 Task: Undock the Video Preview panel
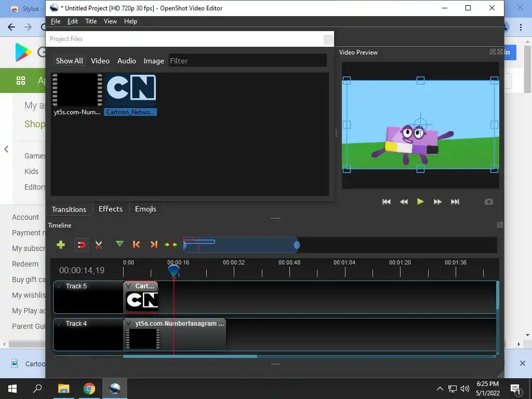493,51
